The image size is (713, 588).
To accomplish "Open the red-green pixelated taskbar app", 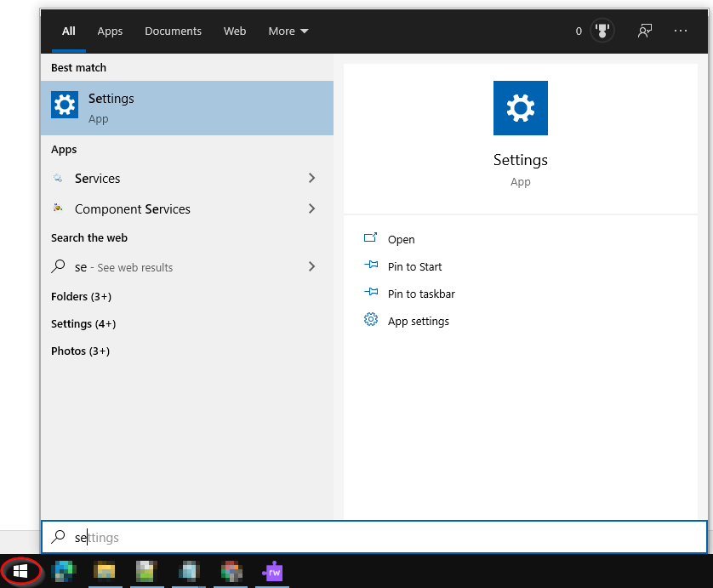I will point(231,571).
